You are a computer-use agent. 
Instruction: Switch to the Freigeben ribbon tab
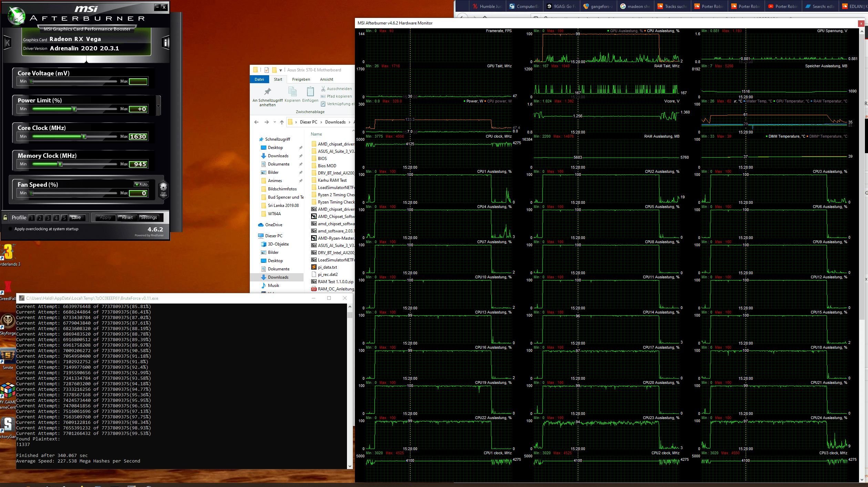coord(301,79)
